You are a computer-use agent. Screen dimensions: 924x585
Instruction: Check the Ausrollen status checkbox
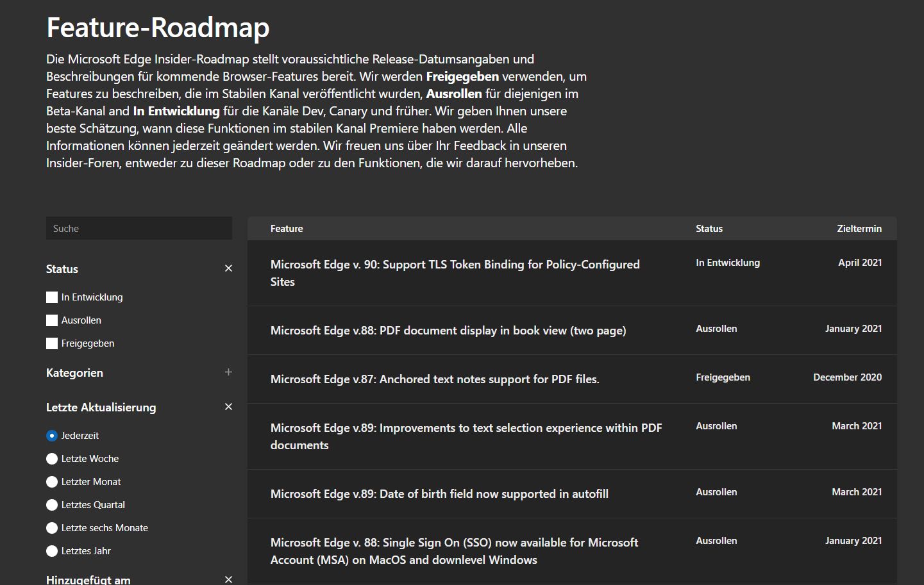pyautogui.click(x=52, y=320)
